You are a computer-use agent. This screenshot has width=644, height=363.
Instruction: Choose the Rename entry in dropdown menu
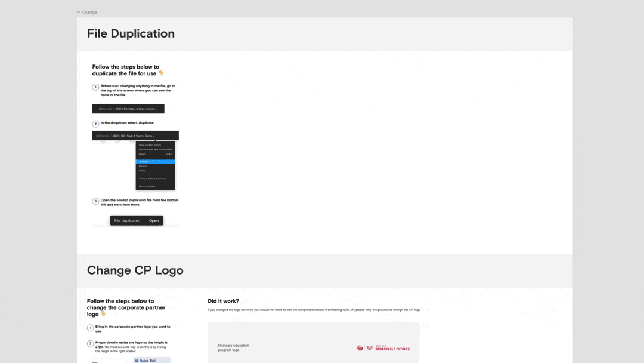point(143,166)
